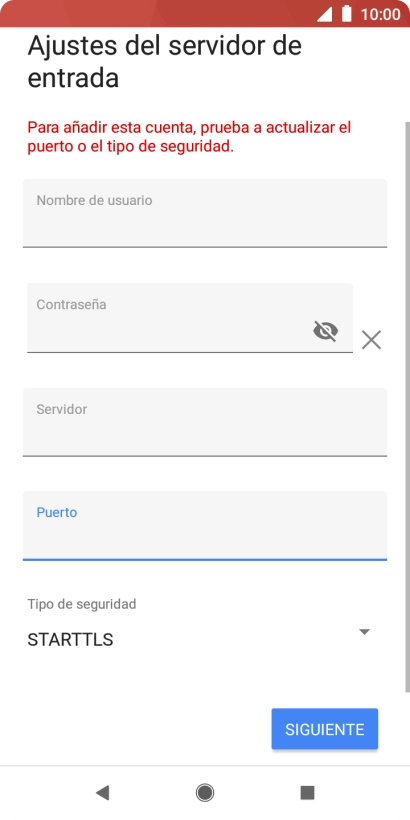Clear the password with the X icon

point(371,340)
